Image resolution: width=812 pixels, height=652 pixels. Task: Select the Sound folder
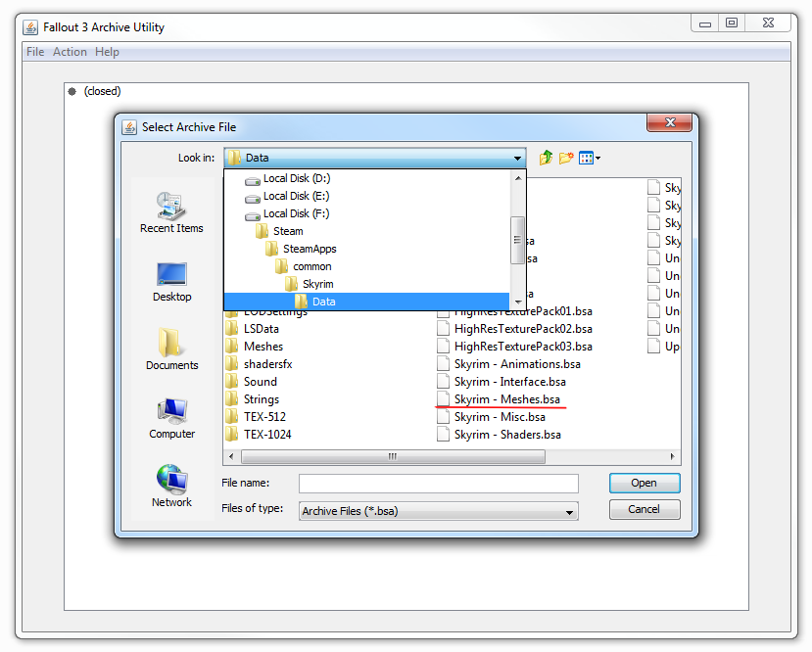pyautogui.click(x=252, y=382)
